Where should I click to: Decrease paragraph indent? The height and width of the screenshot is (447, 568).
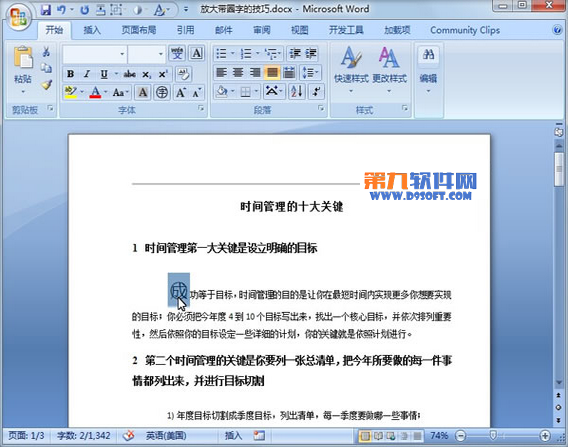pyautogui.click(x=295, y=54)
